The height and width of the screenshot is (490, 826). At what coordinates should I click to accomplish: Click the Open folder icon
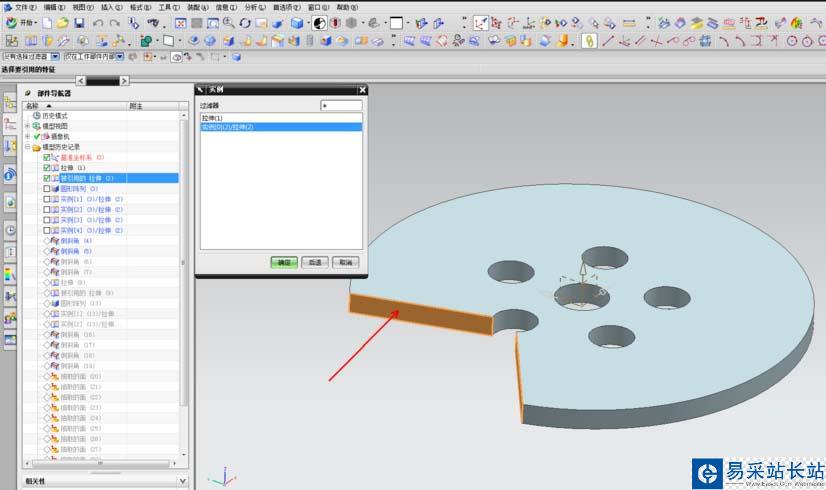(x=63, y=23)
